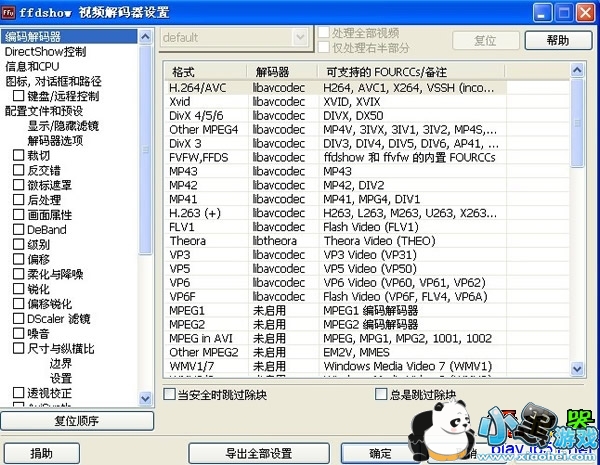Click 导出全部设置 button
600x465 pixels.
[259, 453]
